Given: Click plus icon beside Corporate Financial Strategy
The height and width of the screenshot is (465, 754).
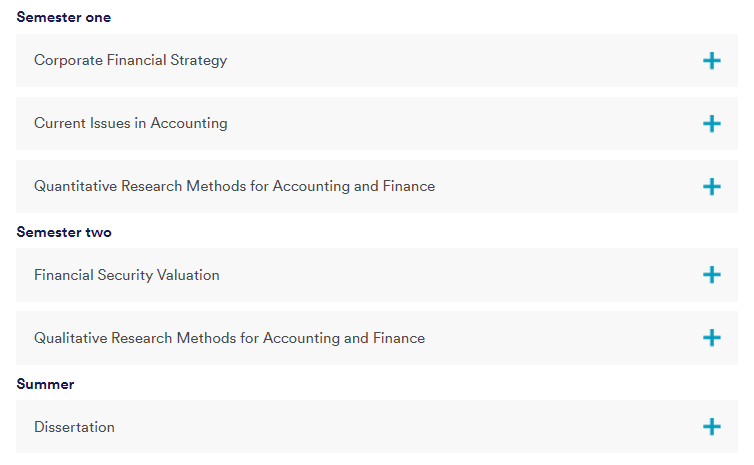Looking at the screenshot, I should [711, 61].
